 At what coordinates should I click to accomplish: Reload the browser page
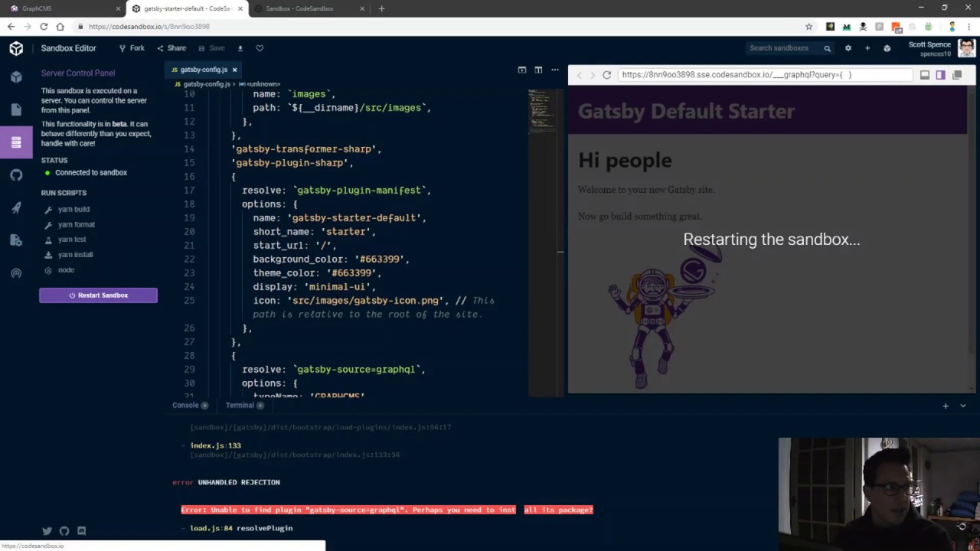[x=44, y=27]
